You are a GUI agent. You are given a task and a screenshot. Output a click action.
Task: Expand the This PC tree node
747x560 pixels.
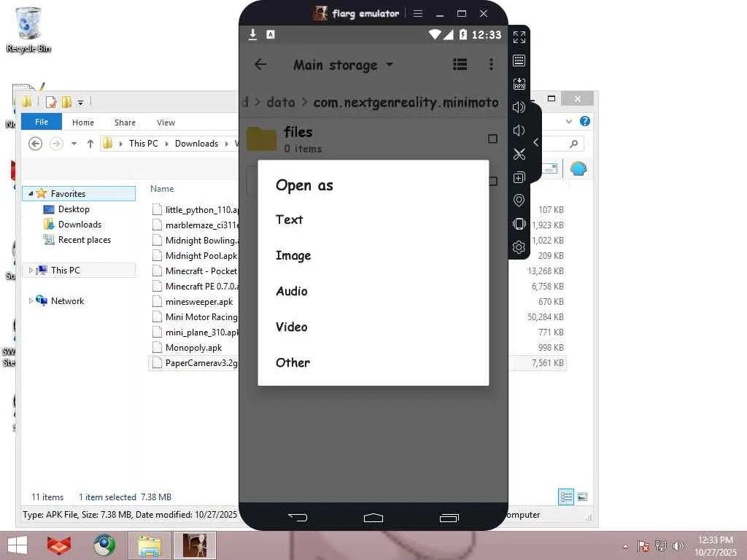(31, 270)
